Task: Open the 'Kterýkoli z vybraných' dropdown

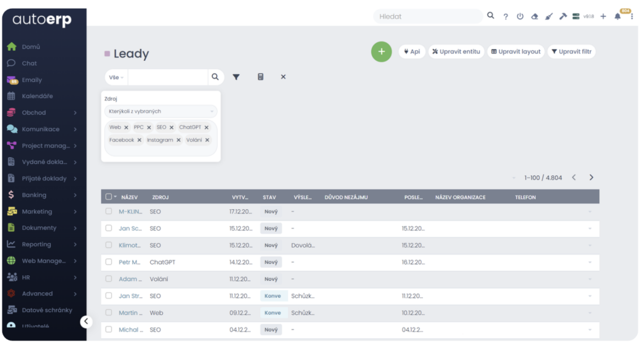Action: (160, 111)
